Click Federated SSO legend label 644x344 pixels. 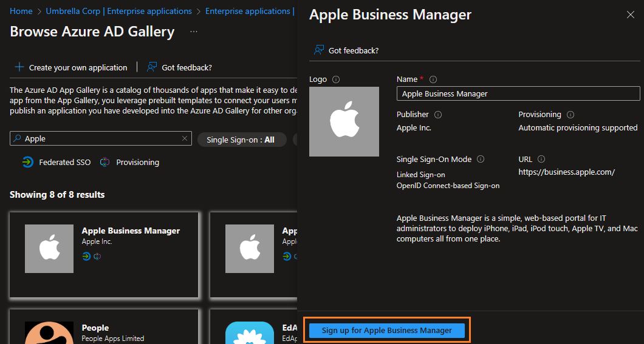pyautogui.click(x=65, y=163)
